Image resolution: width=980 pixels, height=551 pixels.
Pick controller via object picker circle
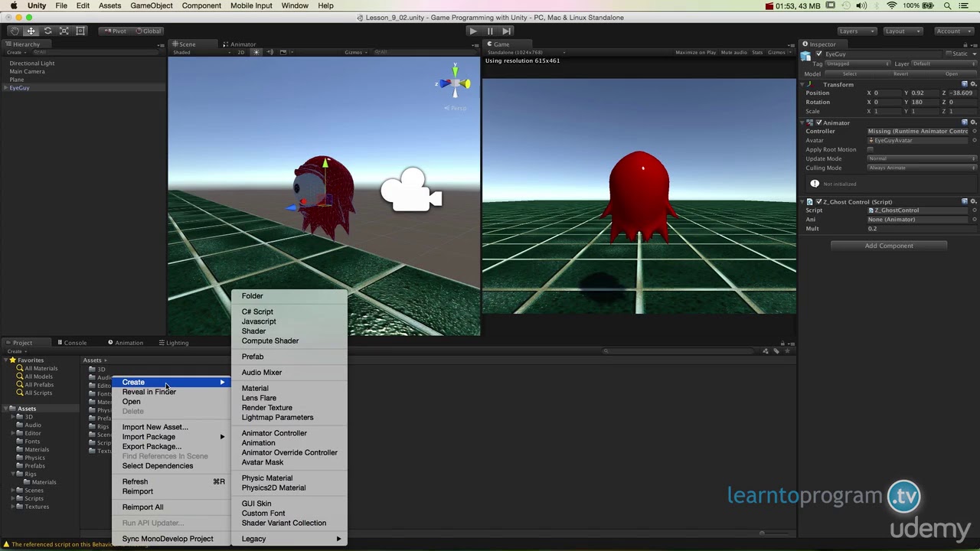pos(974,132)
